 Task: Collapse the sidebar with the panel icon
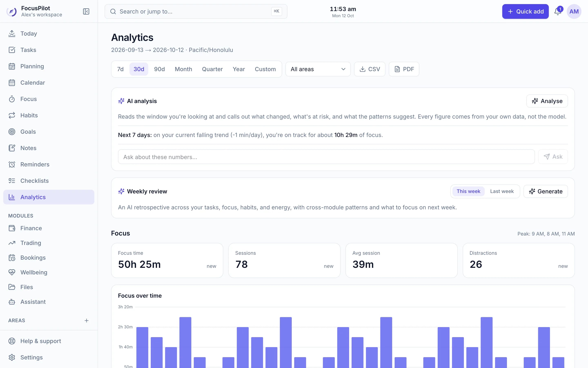pos(86,11)
